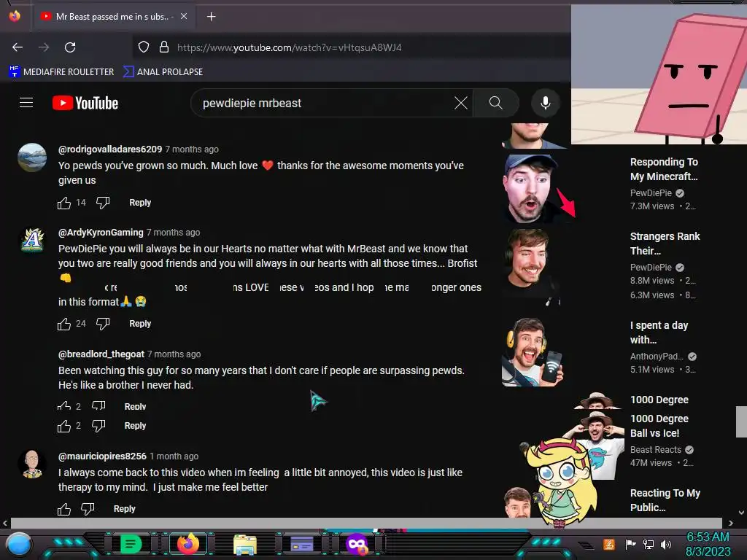This screenshot has height=560, width=747.
Task: Open the purple mask app in taskbar
Action: pyautogui.click(x=357, y=544)
